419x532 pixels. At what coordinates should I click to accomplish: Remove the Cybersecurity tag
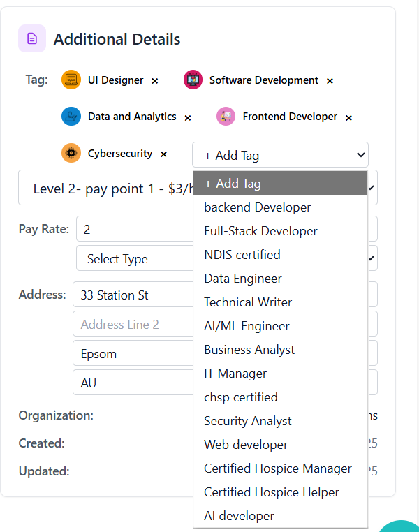point(163,154)
